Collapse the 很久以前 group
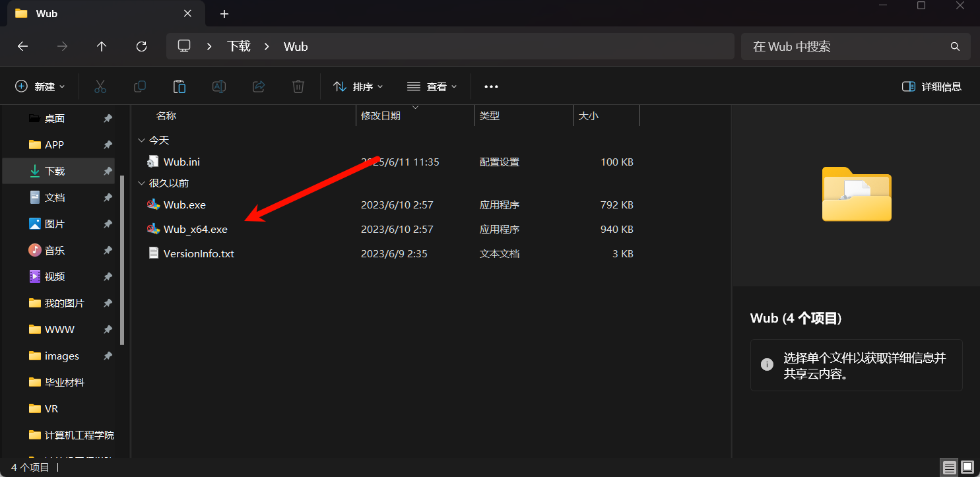 coord(141,183)
